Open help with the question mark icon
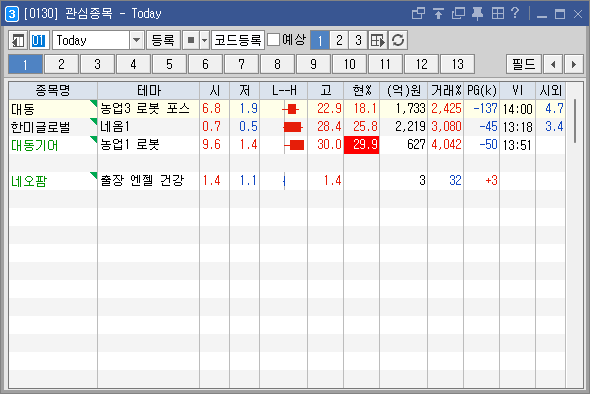The width and height of the screenshot is (590, 394). click(515, 14)
